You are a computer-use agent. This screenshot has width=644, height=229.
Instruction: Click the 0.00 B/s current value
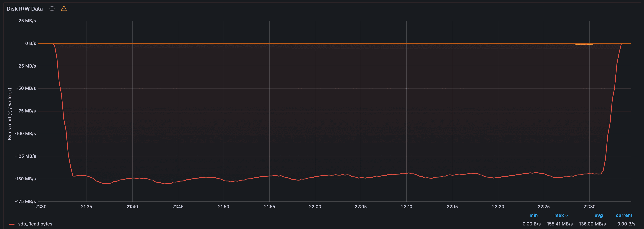click(x=626, y=224)
